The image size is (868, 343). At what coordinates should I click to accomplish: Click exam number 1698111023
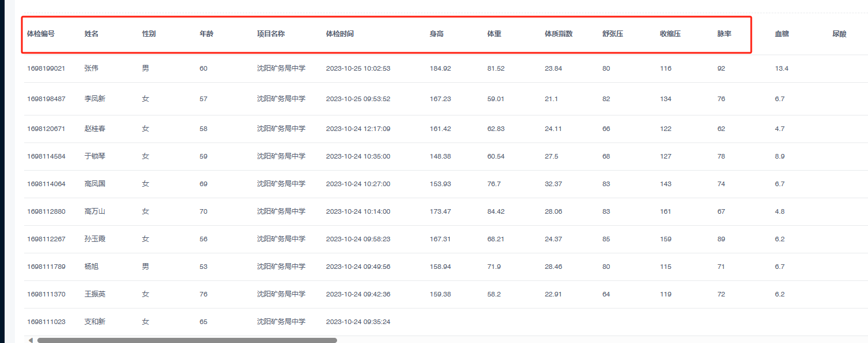pyautogui.click(x=46, y=322)
